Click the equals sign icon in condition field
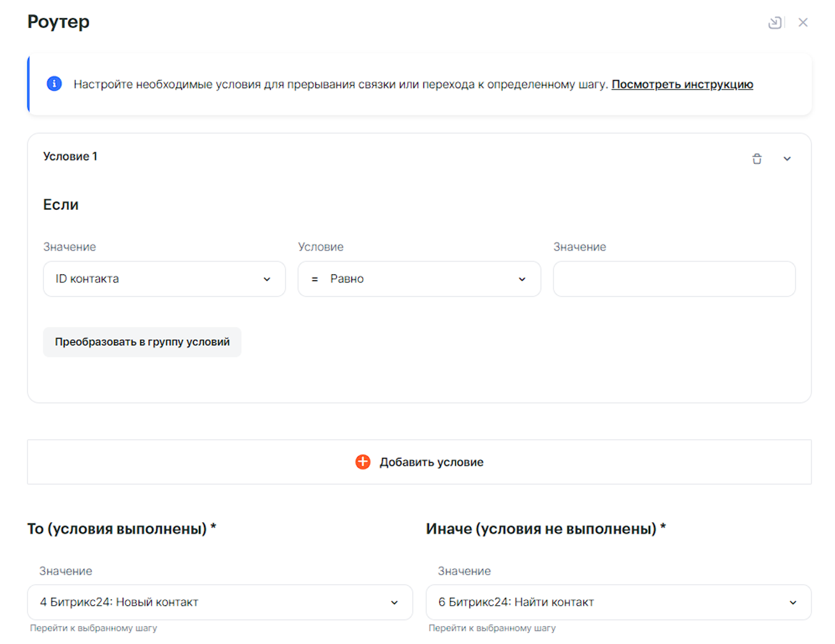 pos(314,279)
